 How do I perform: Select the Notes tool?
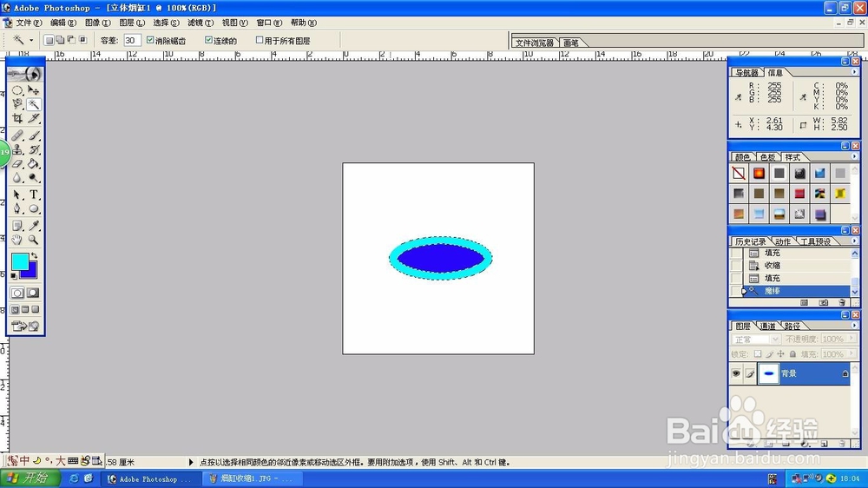point(17,226)
